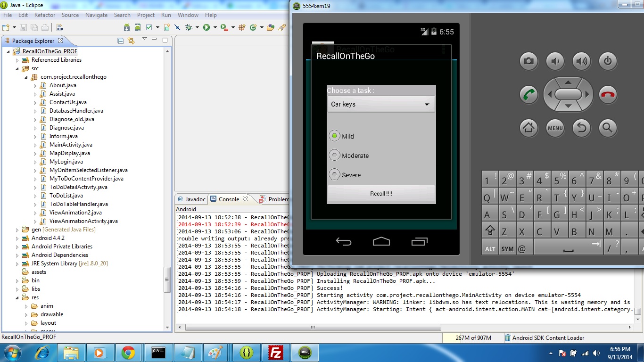Image resolution: width=644 pixels, height=362 pixels.
Task: Run Android Lint check icon
Action: point(149,27)
